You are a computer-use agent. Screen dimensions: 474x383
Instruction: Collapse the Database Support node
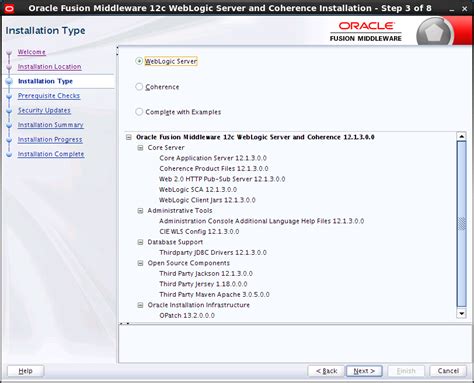pyautogui.click(x=140, y=242)
